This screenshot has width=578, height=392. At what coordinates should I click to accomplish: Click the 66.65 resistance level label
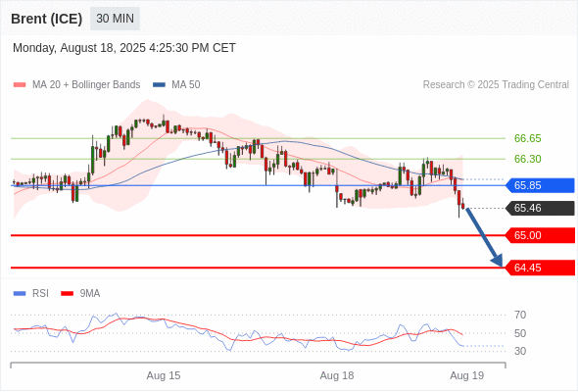(527, 138)
